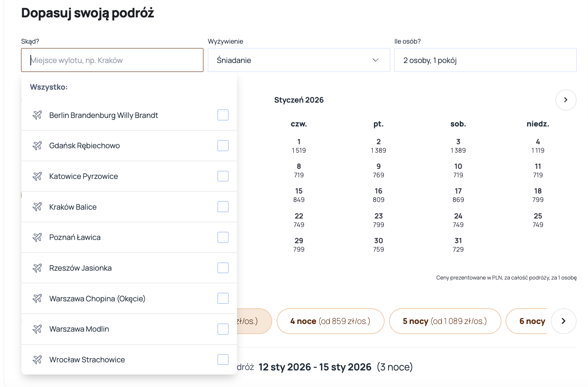588x387 pixels.
Task: Tick the Kraków Balice airport checkbox
Action: 223,207
